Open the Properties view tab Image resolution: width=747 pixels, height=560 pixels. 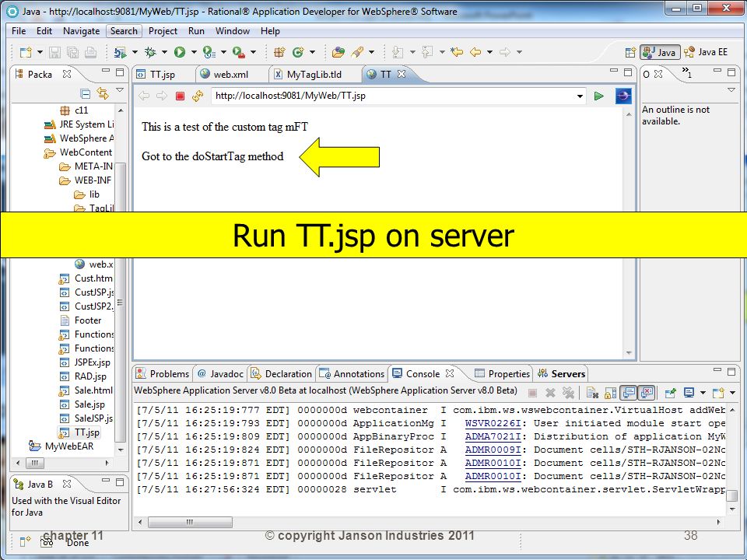tap(503, 374)
